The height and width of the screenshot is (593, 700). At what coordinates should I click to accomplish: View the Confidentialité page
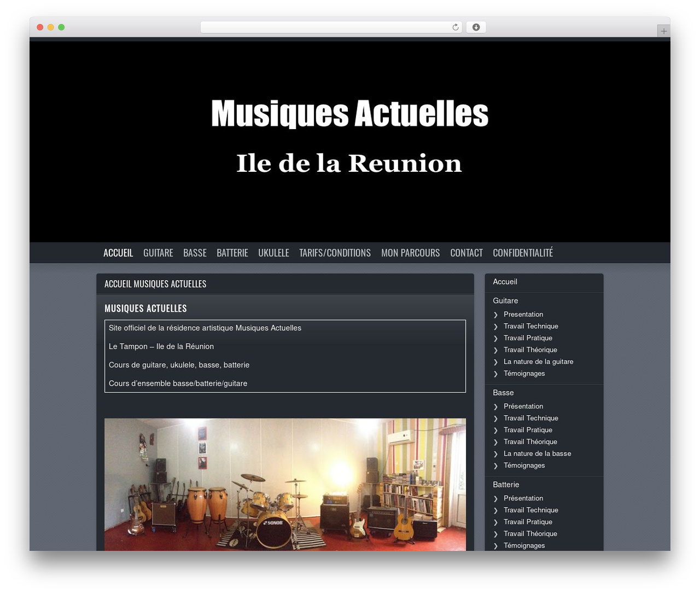coord(523,253)
